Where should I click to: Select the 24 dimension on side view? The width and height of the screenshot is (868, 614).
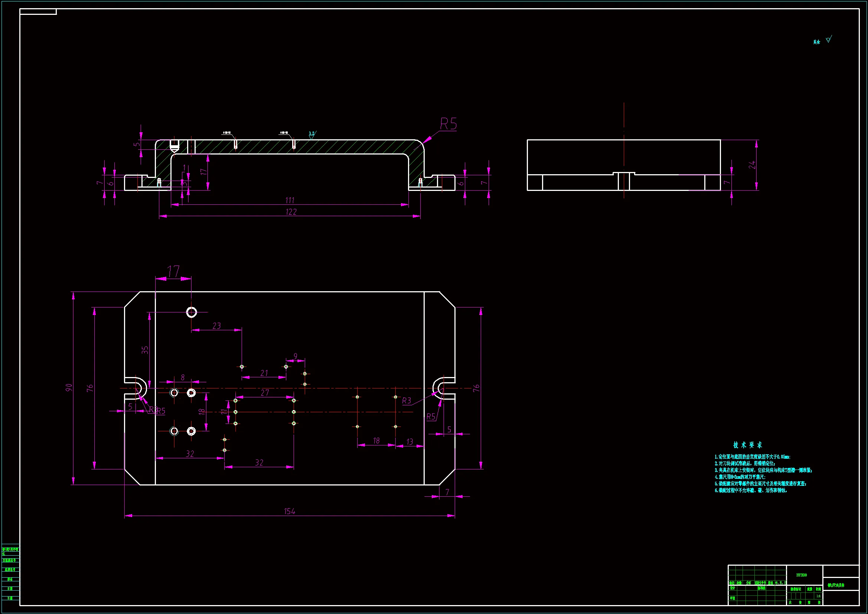752,165
